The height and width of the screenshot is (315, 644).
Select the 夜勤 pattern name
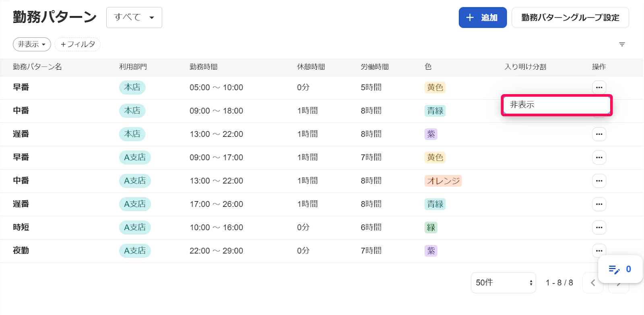coord(21,251)
